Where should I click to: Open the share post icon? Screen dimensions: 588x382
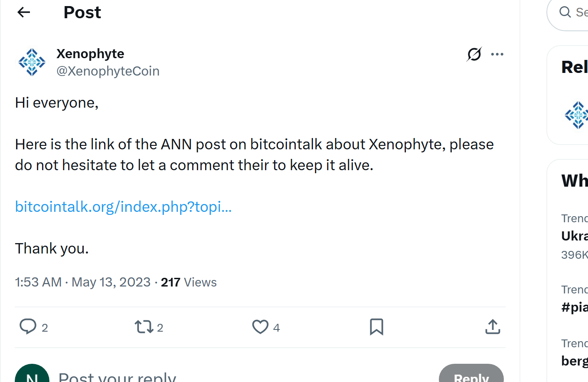coord(493,326)
